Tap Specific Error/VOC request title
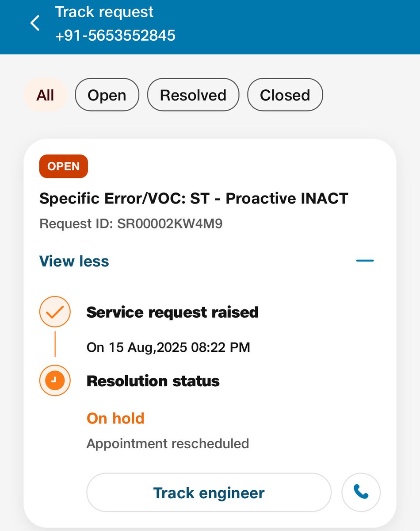This screenshot has height=531, width=420. point(194,198)
